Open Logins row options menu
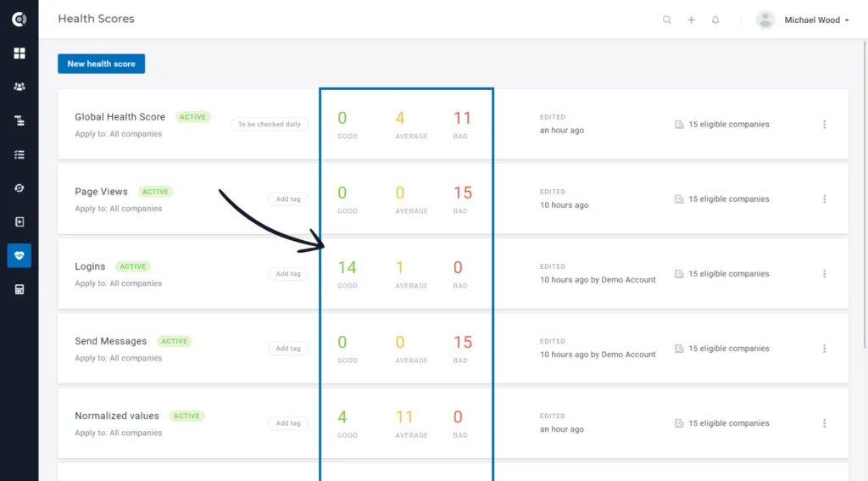 [x=824, y=274]
